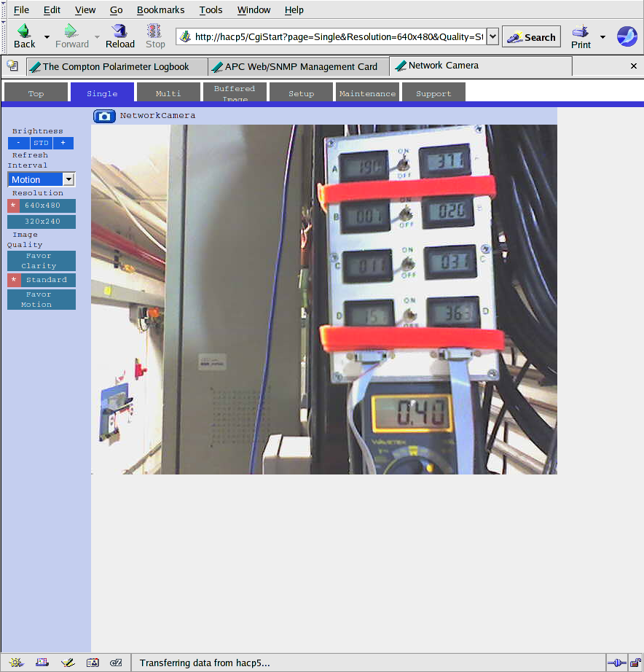The height and width of the screenshot is (672, 644).
Task: Click the Mail icon in status bar
Action: pyautogui.click(x=42, y=663)
